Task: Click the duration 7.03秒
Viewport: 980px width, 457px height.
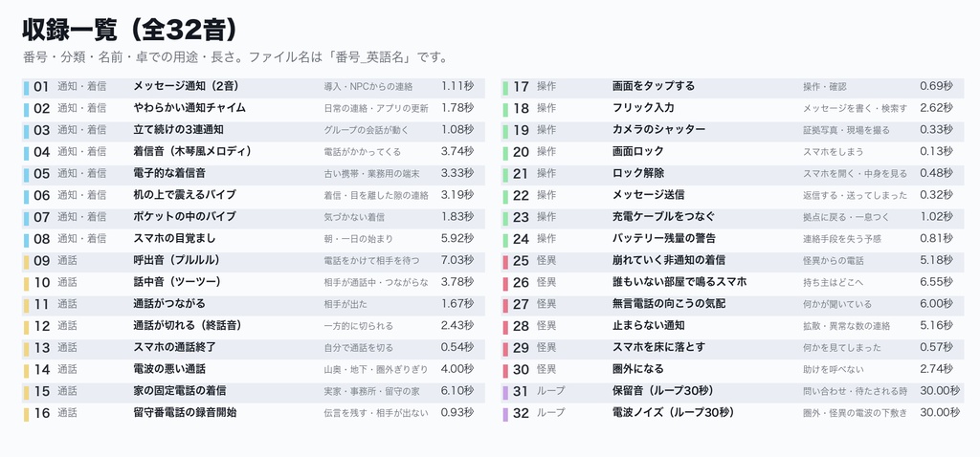Action: [x=457, y=260]
